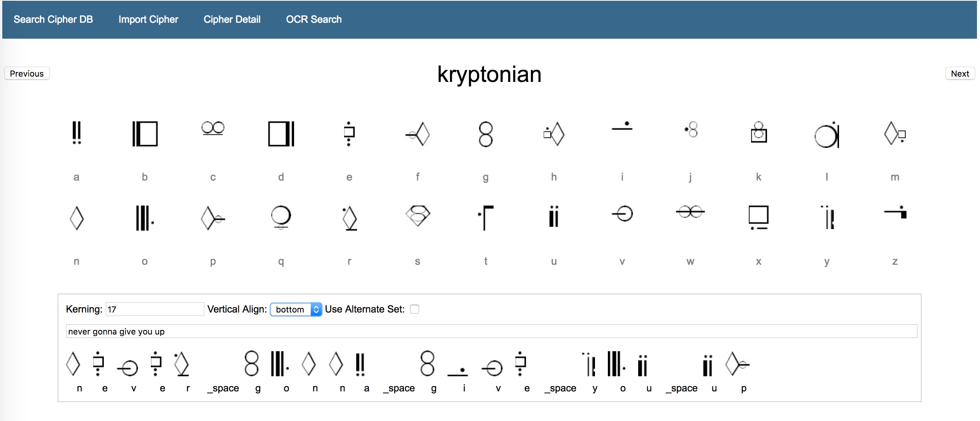The height and width of the screenshot is (421, 980).
Task: Go to the Import Cipher page
Action: point(148,19)
